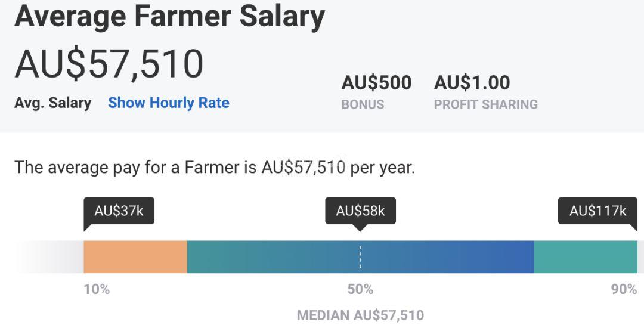This screenshot has height=331, width=644.
Task: Click the blue middle-range bar segment
Action: (360, 257)
